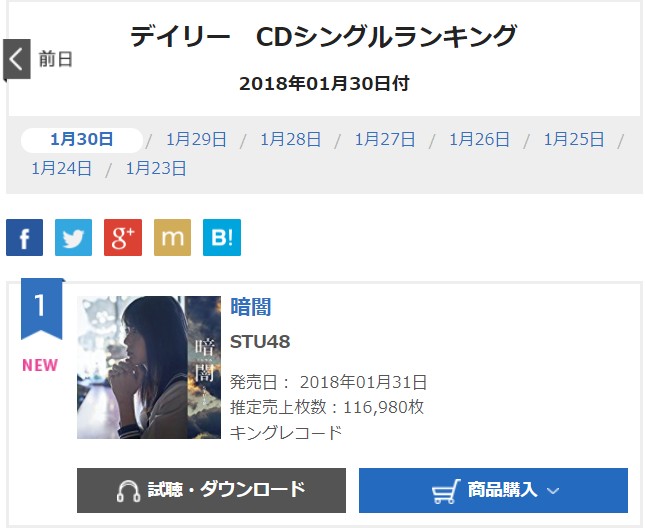
Task: Select the 1月30日 date tab
Action: 81,140
